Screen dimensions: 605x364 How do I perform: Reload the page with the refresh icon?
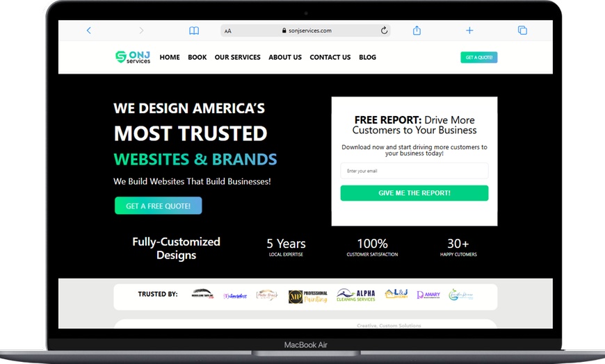(384, 31)
